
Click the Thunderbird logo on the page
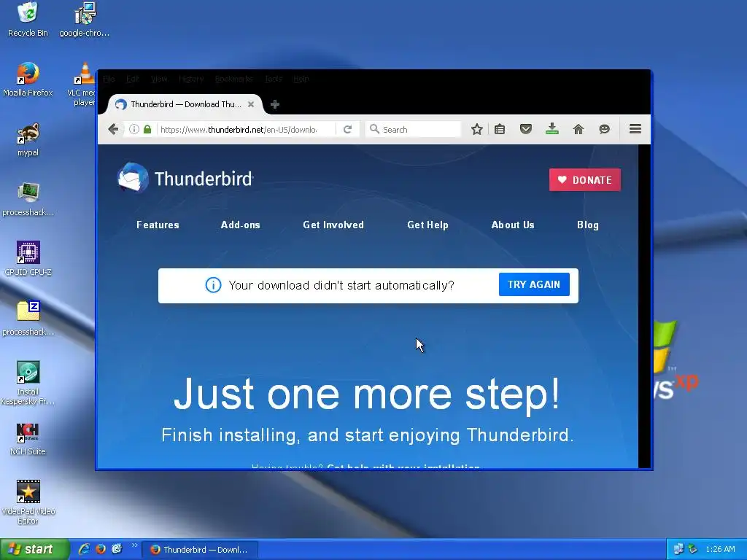pyautogui.click(x=185, y=178)
